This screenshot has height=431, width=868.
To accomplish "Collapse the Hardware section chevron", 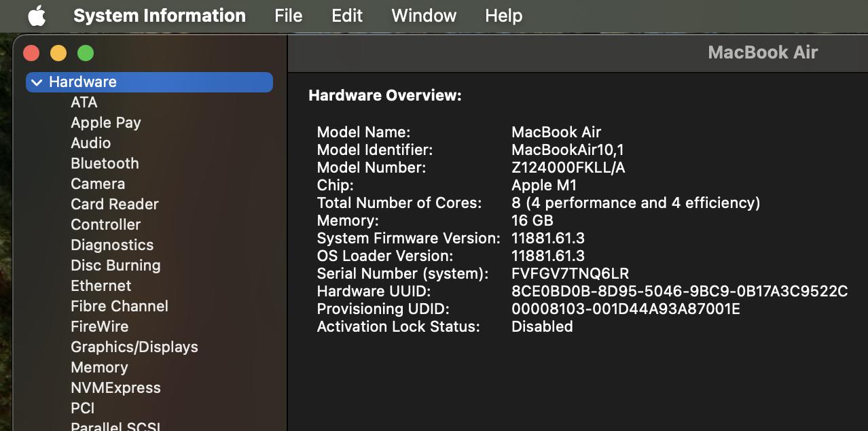I will pos(37,82).
